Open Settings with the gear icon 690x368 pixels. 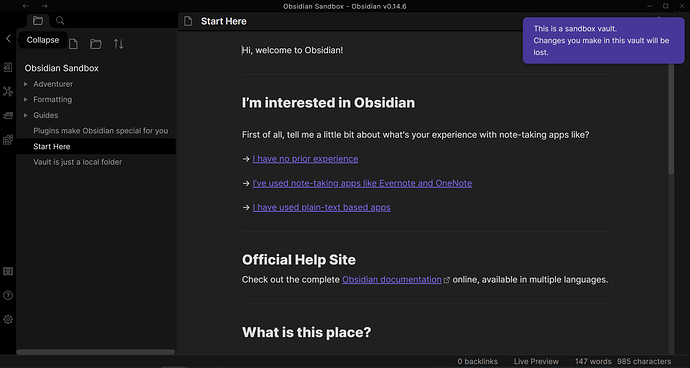8,319
